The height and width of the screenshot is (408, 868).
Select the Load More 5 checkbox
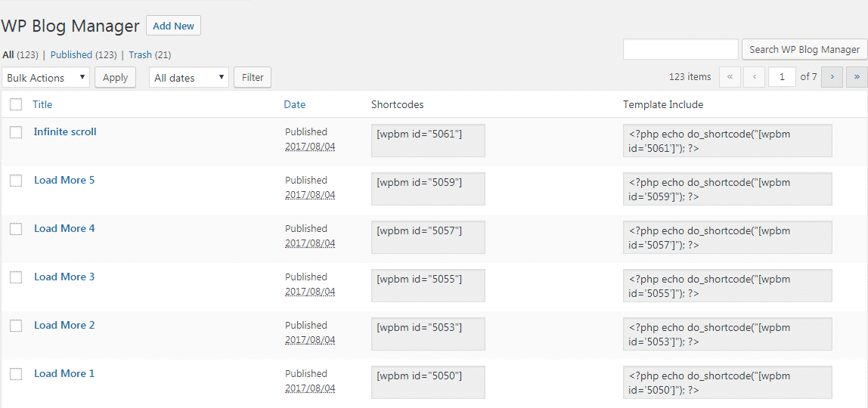click(x=16, y=181)
